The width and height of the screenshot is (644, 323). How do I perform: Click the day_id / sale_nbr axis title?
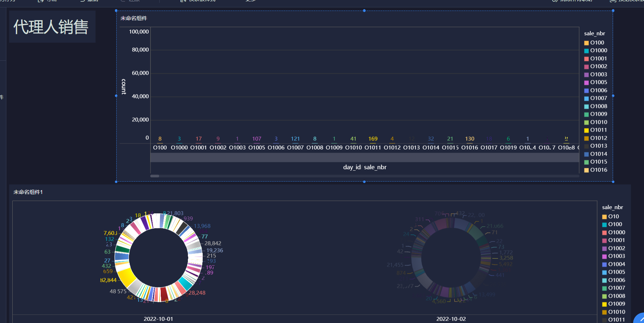click(365, 167)
